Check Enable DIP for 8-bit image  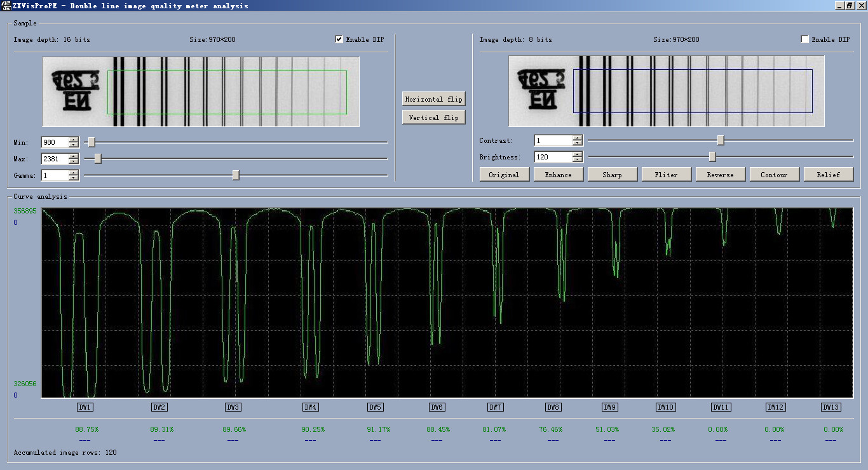805,39
